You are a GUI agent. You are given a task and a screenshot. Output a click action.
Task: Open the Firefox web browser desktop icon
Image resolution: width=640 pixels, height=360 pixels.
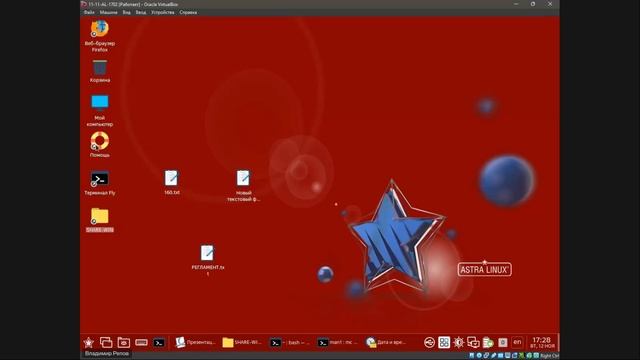100,29
